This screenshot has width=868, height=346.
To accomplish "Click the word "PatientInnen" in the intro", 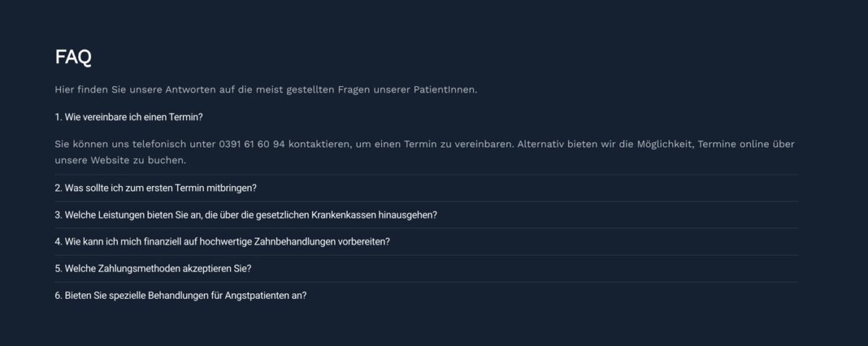I will [x=445, y=90].
